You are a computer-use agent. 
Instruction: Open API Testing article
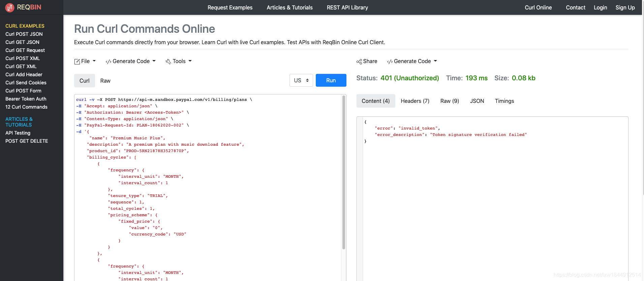pyautogui.click(x=18, y=133)
